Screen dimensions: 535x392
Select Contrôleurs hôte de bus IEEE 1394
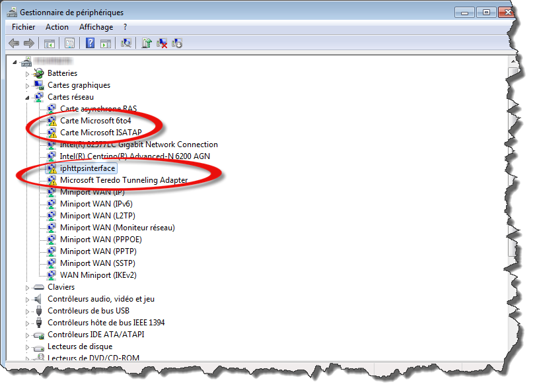click(106, 323)
